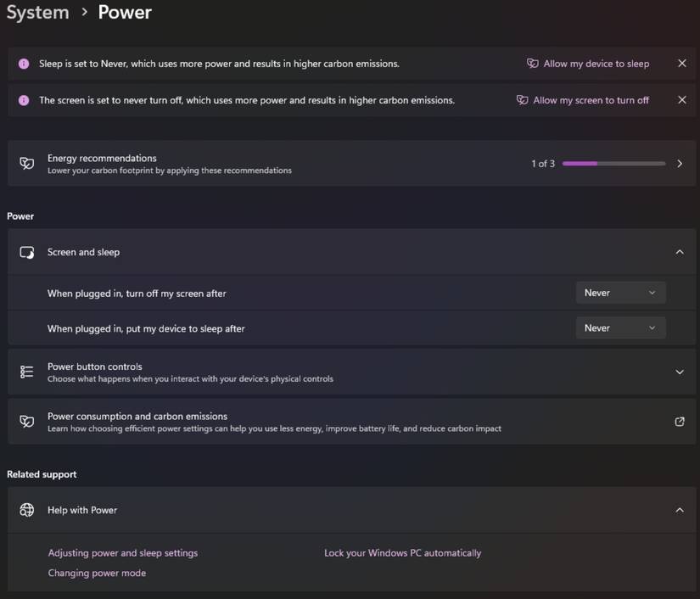Dismiss the screen never turns off notification

coord(681,100)
